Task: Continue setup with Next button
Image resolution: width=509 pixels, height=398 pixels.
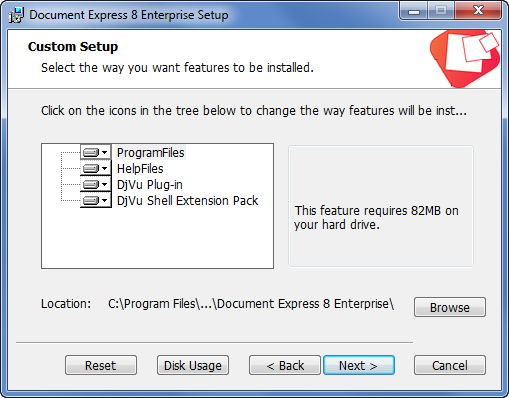Action: point(359,365)
